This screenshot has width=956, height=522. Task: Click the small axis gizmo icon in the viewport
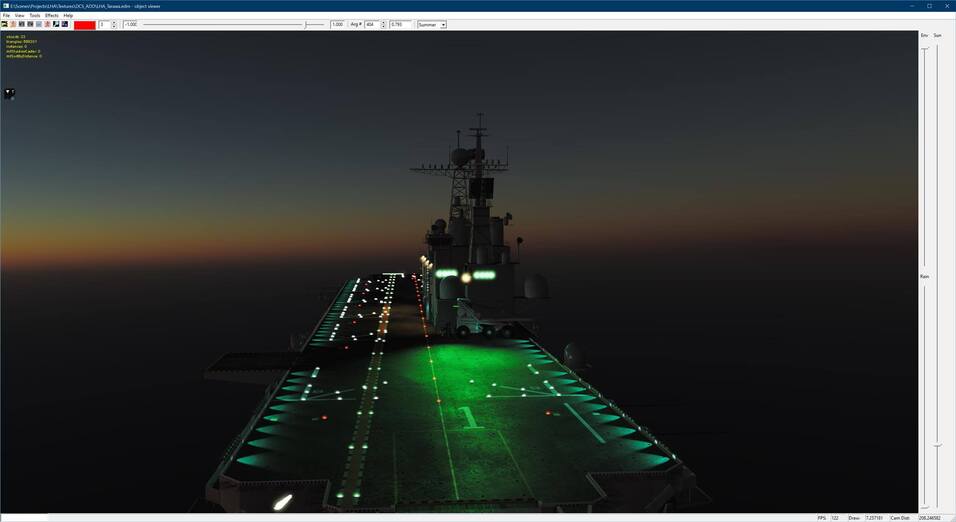9,93
